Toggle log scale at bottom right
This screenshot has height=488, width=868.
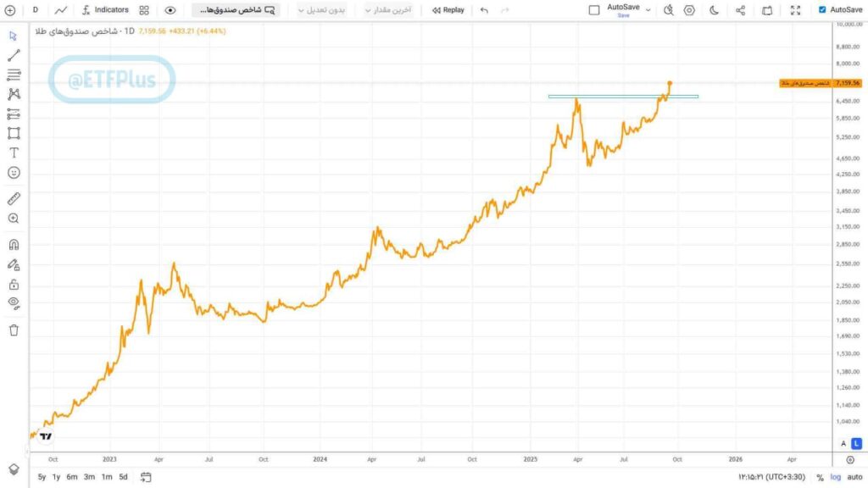pos(836,477)
